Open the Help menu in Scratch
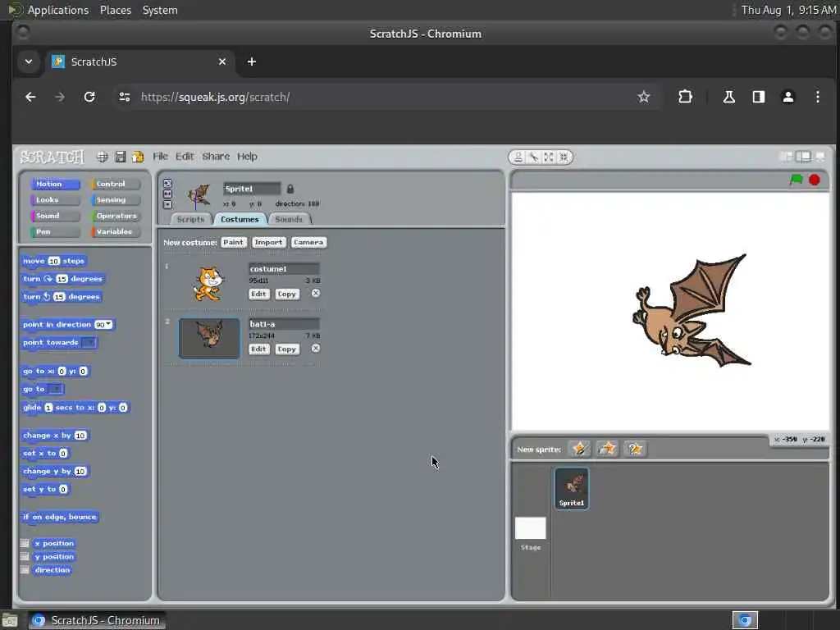The height and width of the screenshot is (630, 840). click(247, 157)
